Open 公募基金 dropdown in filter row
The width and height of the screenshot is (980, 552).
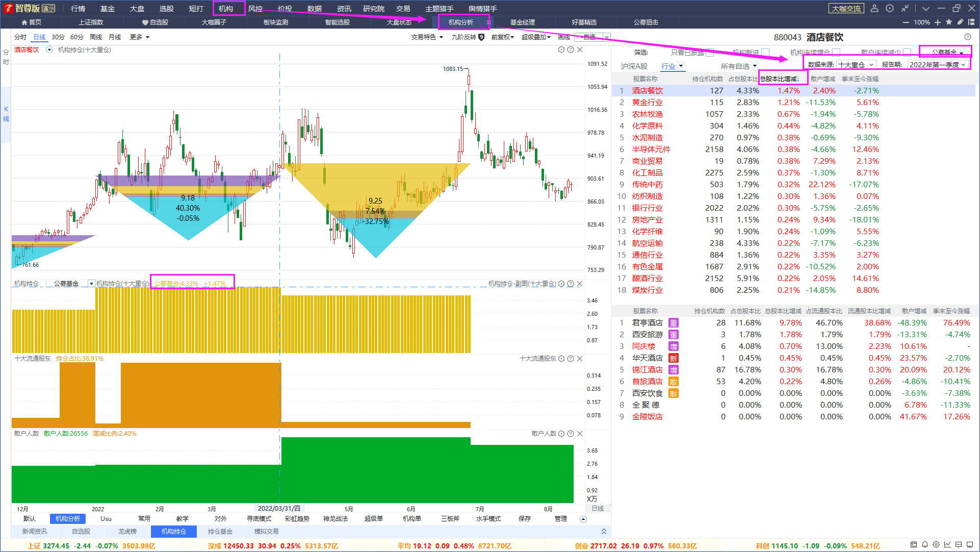(x=947, y=52)
